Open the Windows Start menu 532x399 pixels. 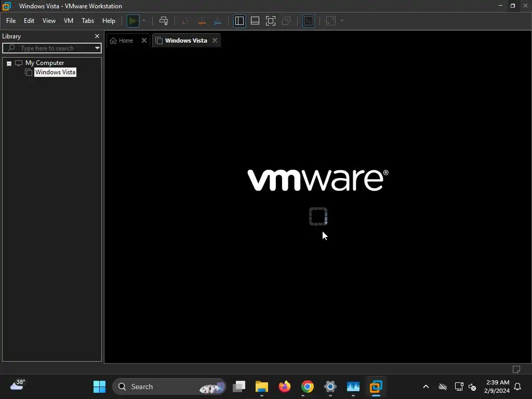point(99,387)
